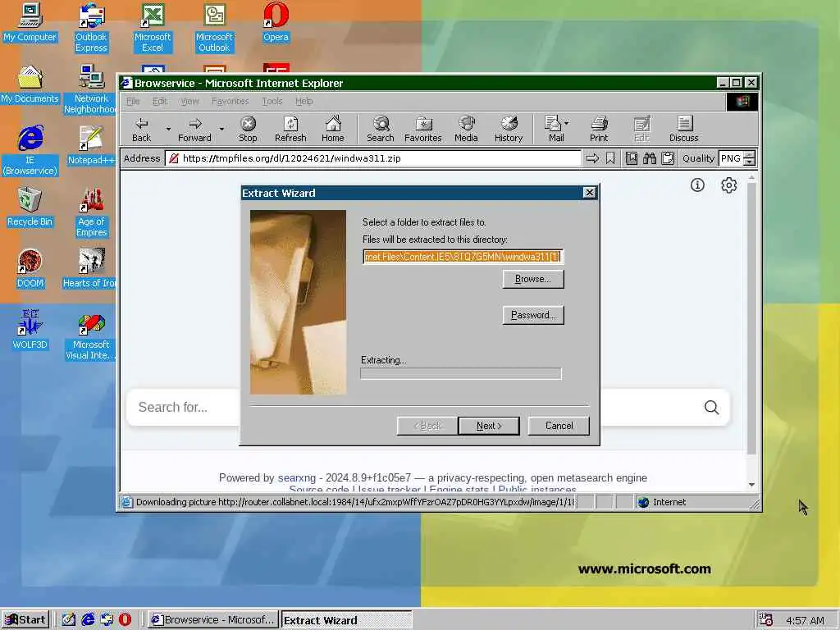
Task: Click the Forward toolbar button
Action: click(x=194, y=130)
